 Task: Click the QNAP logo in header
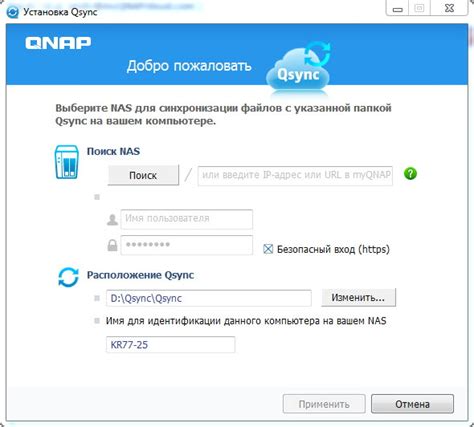click(x=58, y=43)
